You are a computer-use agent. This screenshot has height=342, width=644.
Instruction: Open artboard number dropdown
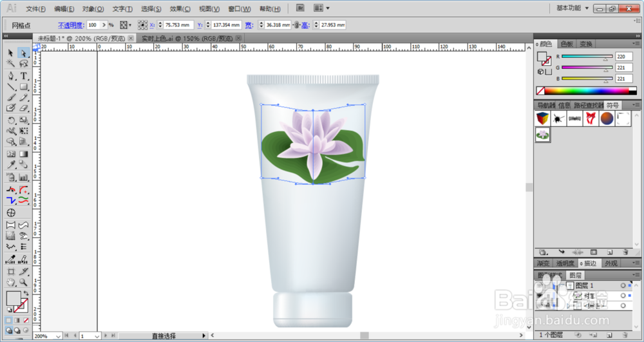pos(97,336)
